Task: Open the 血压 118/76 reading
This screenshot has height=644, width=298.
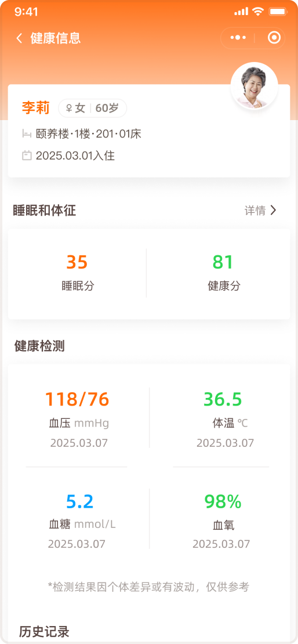Action: [x=77, y=419]
